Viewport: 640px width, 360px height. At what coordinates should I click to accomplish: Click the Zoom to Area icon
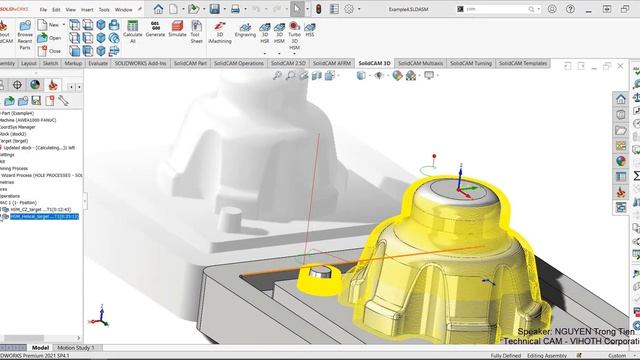point(291,76)
